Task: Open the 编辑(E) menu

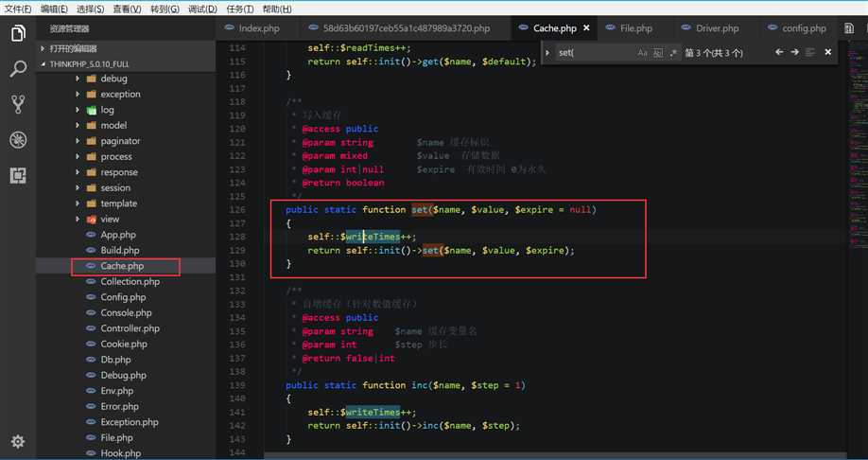Action: click(54, 9)
